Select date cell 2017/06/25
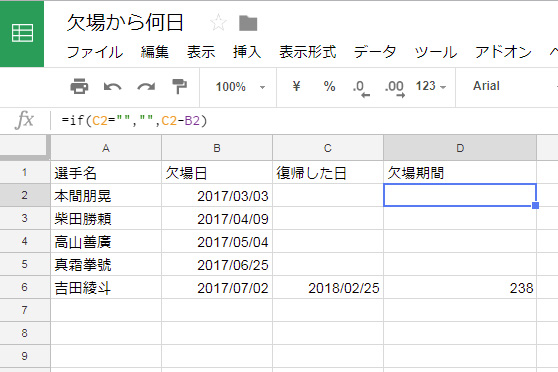 [217, 264]
